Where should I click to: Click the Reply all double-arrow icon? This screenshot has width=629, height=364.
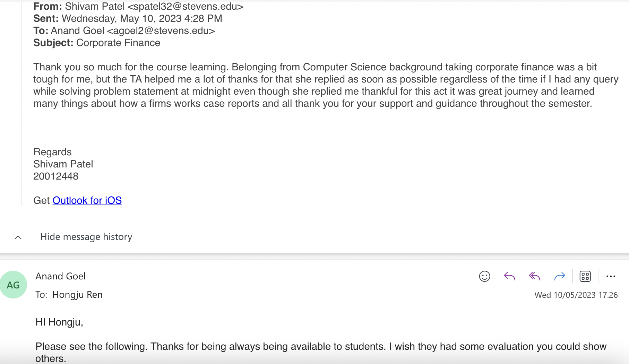pos(535,276)
